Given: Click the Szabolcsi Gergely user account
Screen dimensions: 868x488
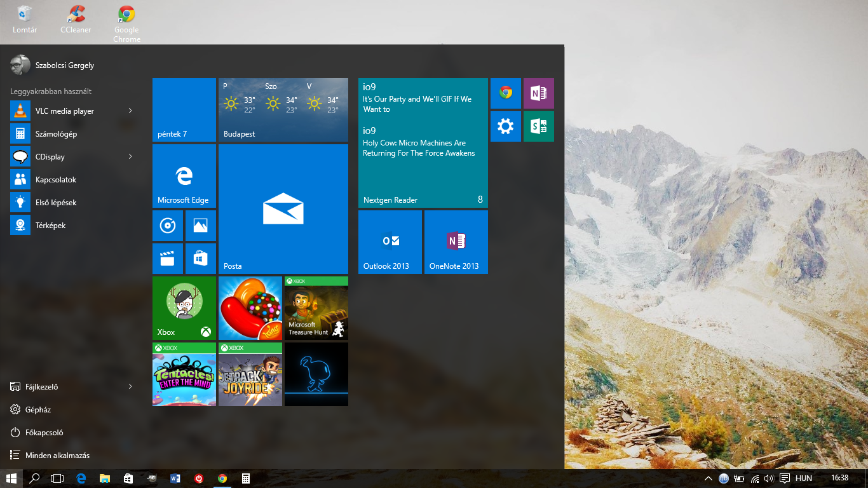Looking at the screenshot, I should (52, 65).
